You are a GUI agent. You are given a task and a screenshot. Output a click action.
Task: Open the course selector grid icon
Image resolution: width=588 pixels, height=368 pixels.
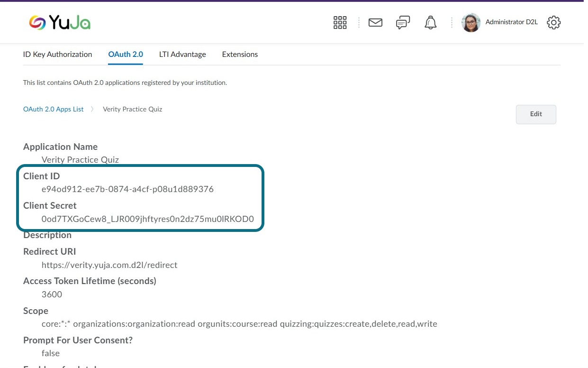[340, 22]
